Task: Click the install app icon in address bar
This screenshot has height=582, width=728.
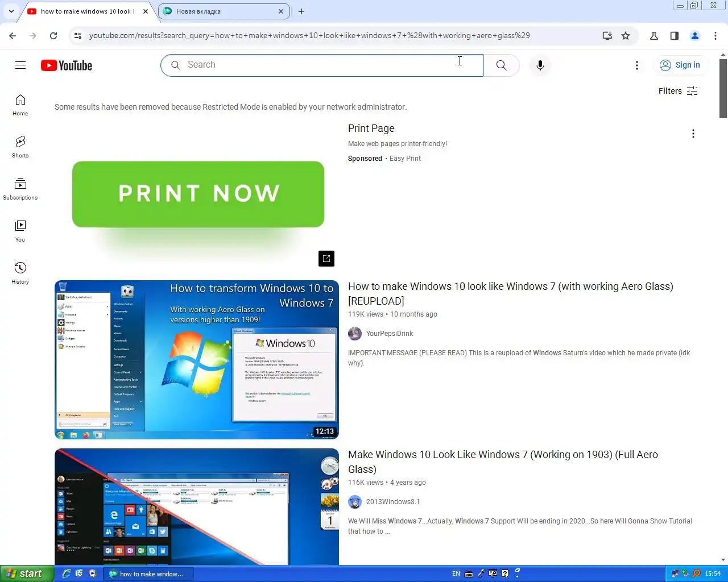Action: pyautogui.click(x=607, y=35)
